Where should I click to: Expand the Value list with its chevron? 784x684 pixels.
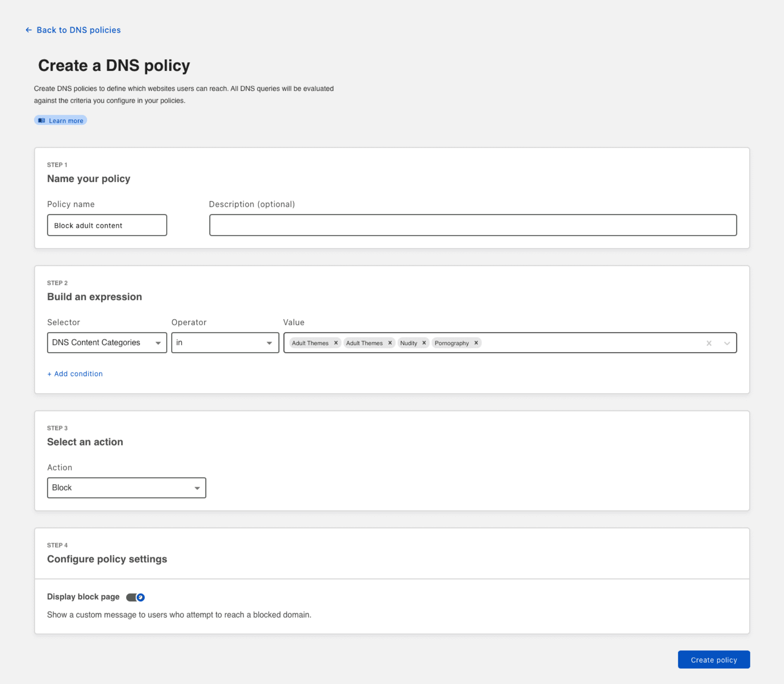(x=727, y=343)
